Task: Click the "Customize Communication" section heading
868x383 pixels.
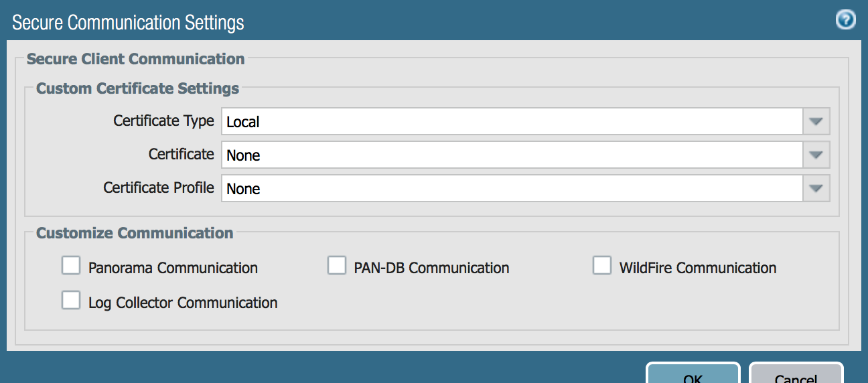Action: [x=135, y=233]
